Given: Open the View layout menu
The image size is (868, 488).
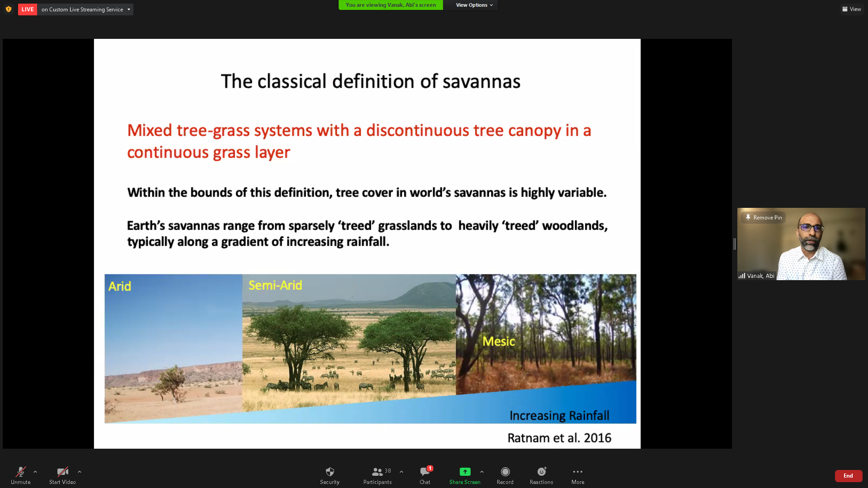Looking at the screenshot, I should point(852,9).
